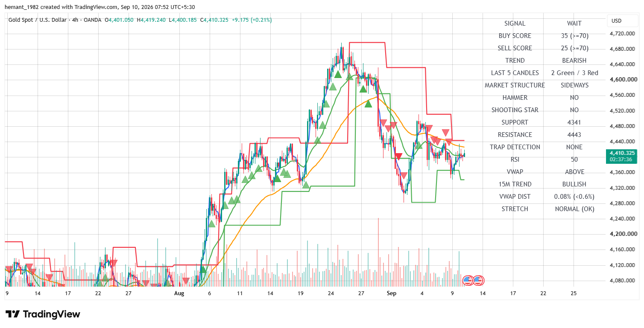Click the RESISTANCE value 4443

pyautogui.click(x=574, y=135)
